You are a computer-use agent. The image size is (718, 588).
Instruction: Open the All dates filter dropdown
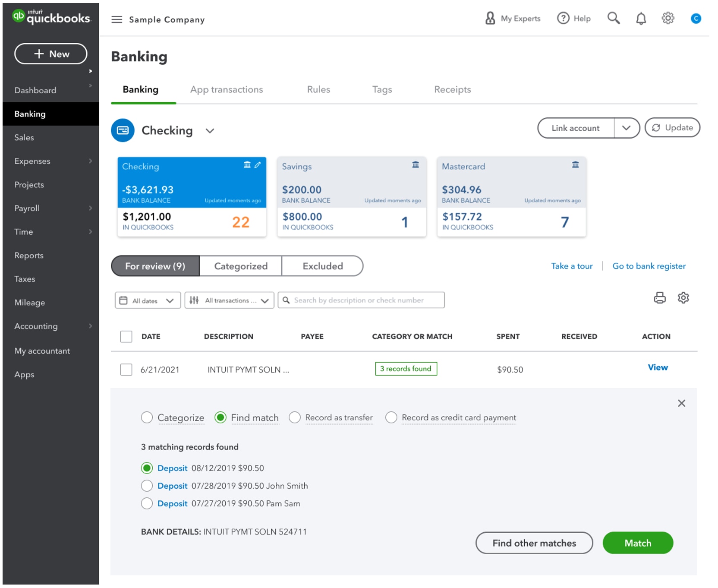(148, 300)
